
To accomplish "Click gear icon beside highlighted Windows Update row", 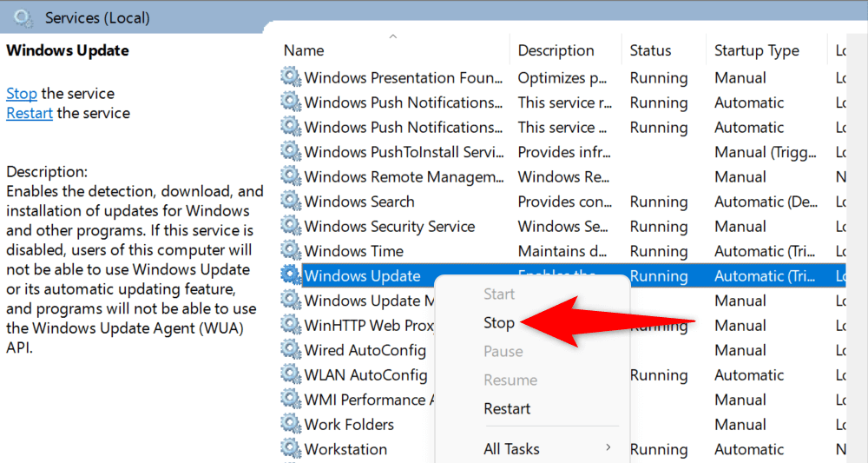I will coord(291,275).
